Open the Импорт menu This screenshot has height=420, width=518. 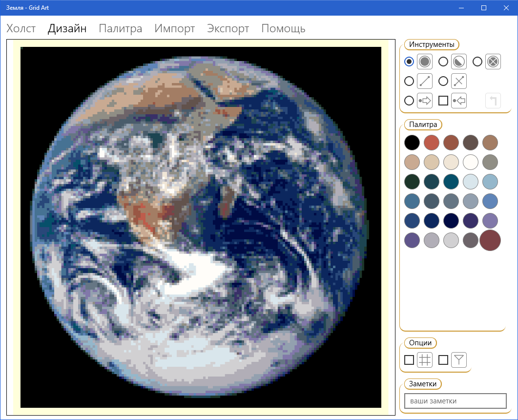click(x=175, y=28)
